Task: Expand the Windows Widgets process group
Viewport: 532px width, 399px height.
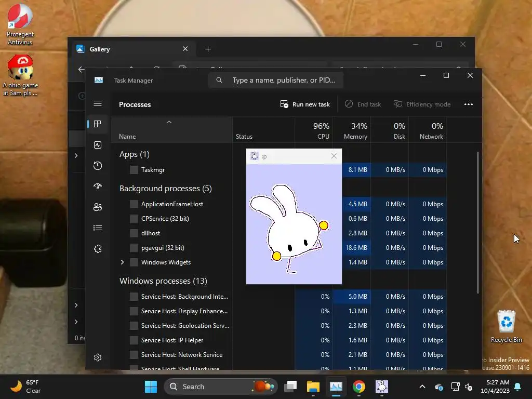Action: pos(123,262)
